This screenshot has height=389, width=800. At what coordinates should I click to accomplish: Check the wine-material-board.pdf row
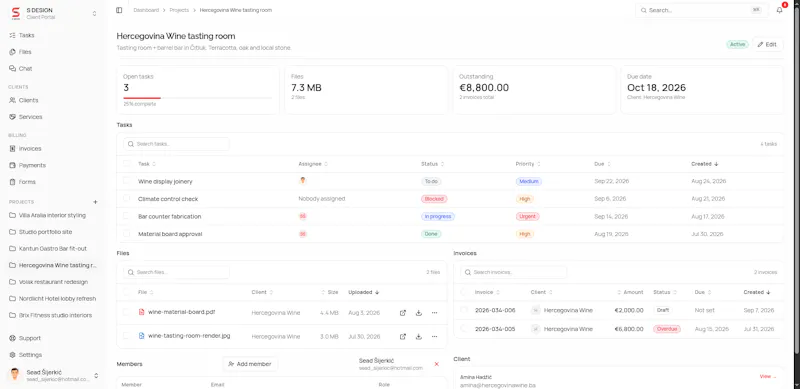(x=127, y=312)
